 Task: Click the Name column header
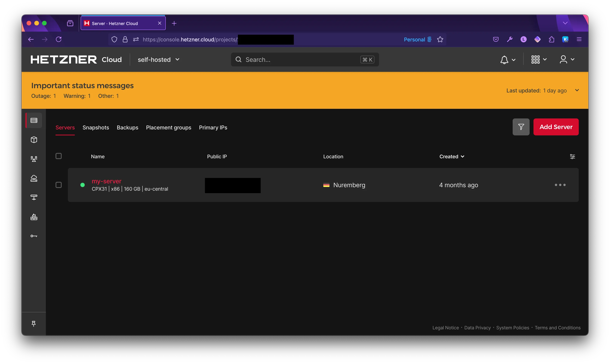98,157
